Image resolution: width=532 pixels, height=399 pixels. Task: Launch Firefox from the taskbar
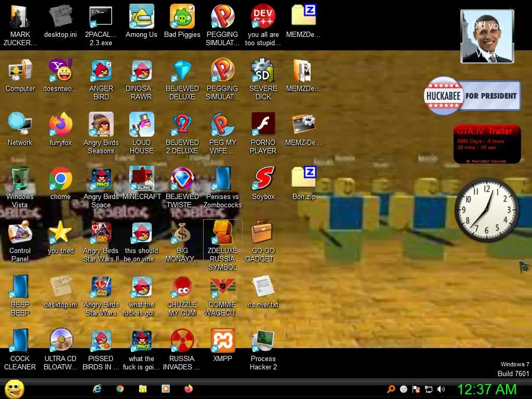tap(188, 389)
